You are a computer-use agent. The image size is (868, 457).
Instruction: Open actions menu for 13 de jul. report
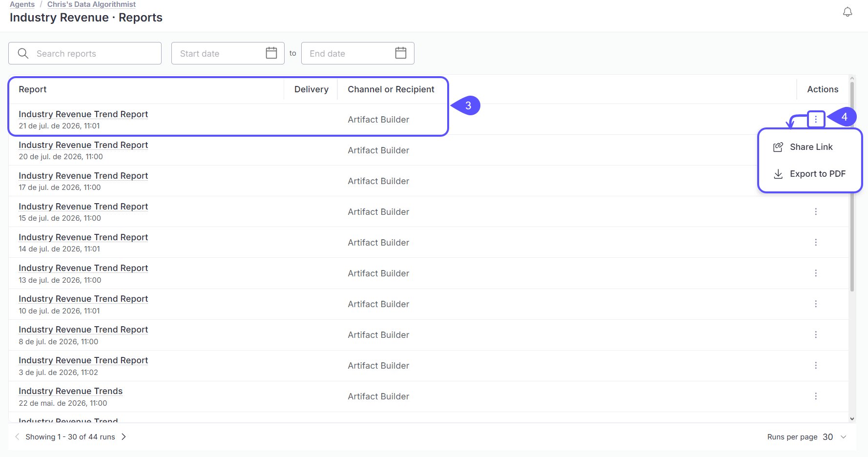click(816, 273)
